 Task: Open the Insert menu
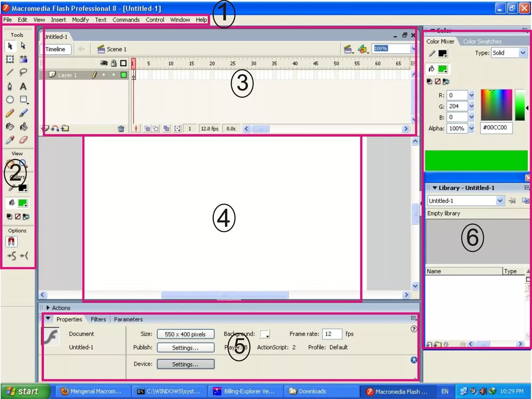(x=59, y=20)
